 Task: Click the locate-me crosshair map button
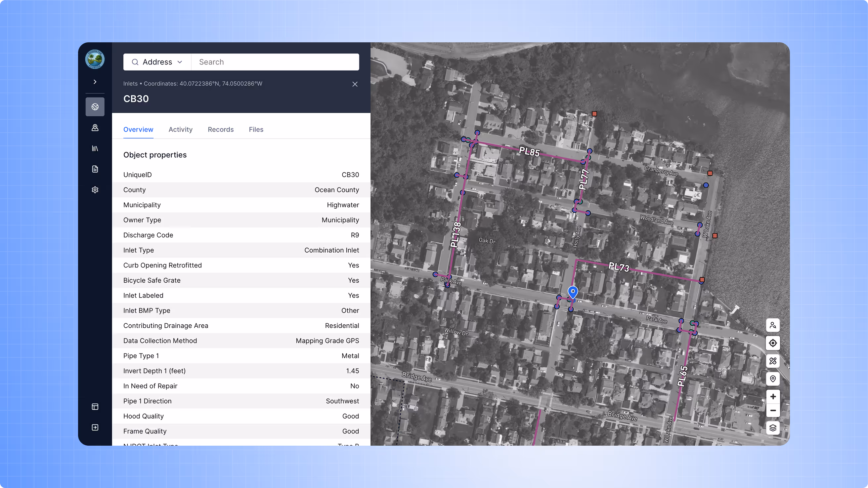pyautogui.click(x=773, y=343)
